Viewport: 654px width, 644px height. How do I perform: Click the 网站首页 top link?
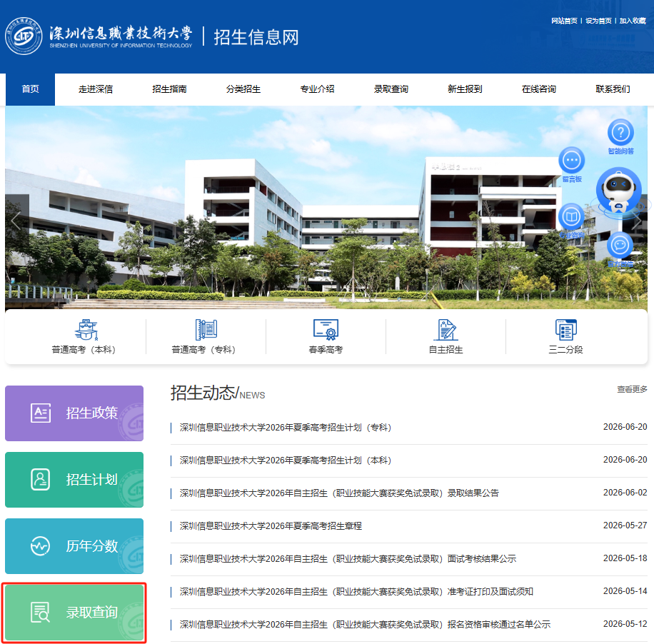(564, 21)
